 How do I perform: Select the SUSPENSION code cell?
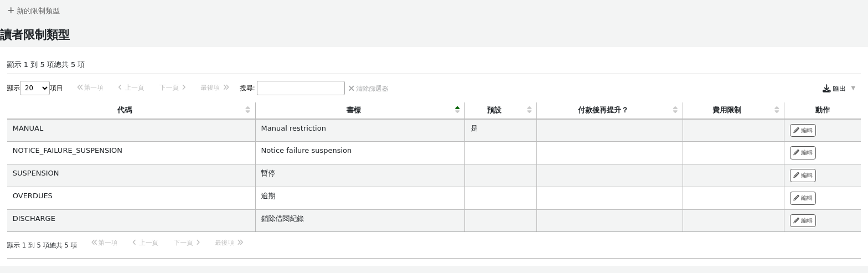tap(131, 176)
